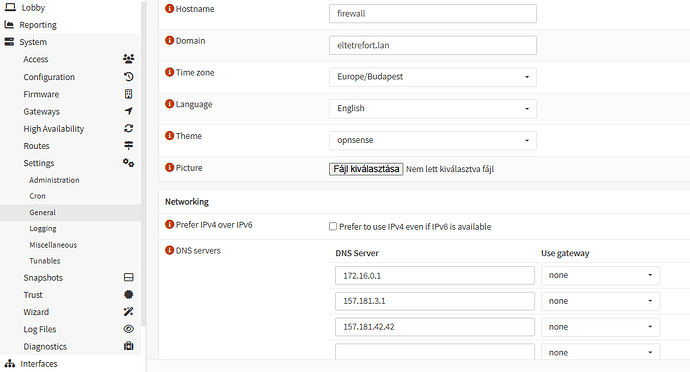690x372 pixels.
Task: Enable Prefer IPv4 over IPv6 checkbox
Action: (x=333, y=226)
